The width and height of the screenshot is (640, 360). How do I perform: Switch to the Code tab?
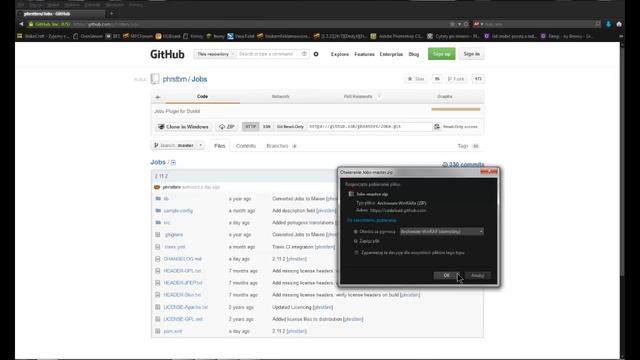click(202, 96)
